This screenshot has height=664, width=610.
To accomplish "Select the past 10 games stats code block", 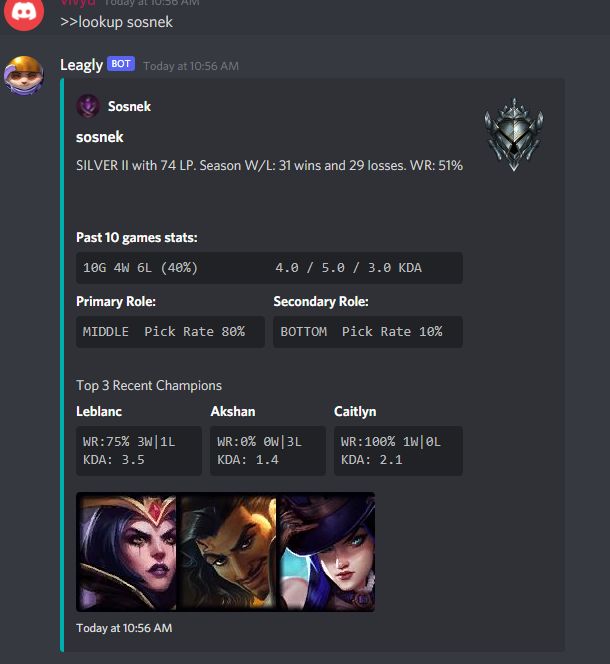I will point(269,268).
